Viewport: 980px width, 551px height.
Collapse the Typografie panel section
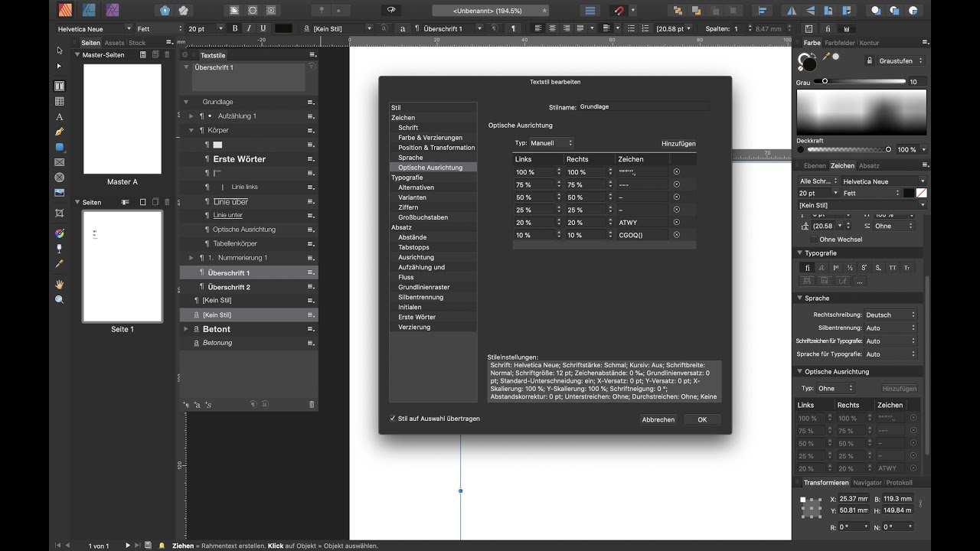click(x=800, y=253)
